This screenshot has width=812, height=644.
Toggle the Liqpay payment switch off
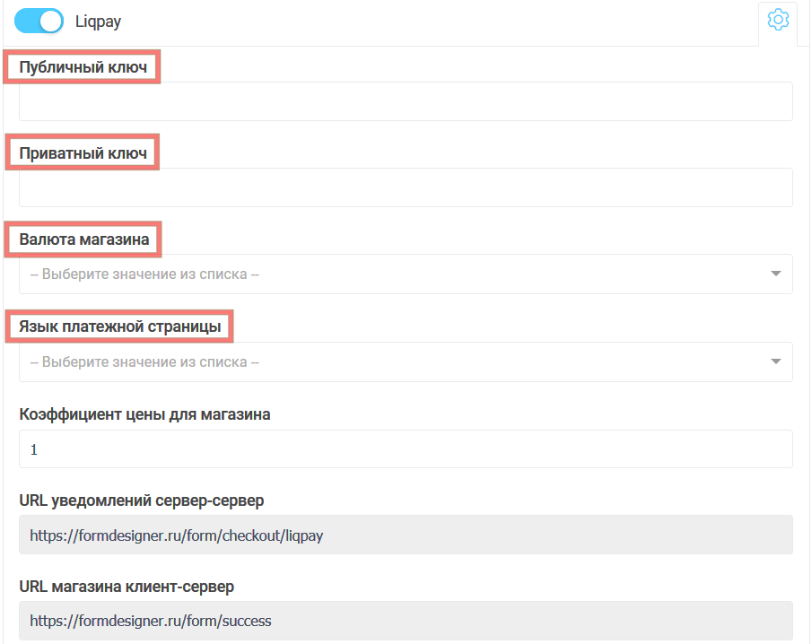(39, 22)
